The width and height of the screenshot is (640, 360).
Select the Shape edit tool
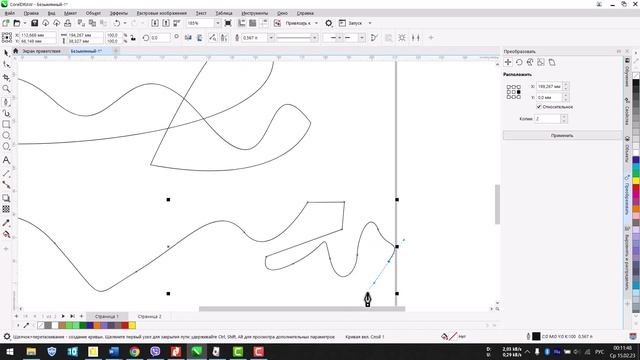pyautogui.click(x=6, y=64)
